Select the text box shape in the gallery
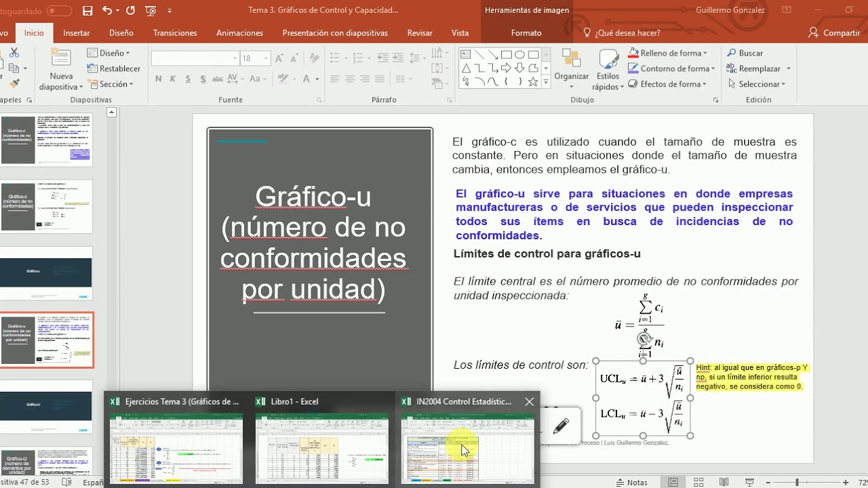The image size is (868, 488). pyautogui.click(x=466, y=54)
